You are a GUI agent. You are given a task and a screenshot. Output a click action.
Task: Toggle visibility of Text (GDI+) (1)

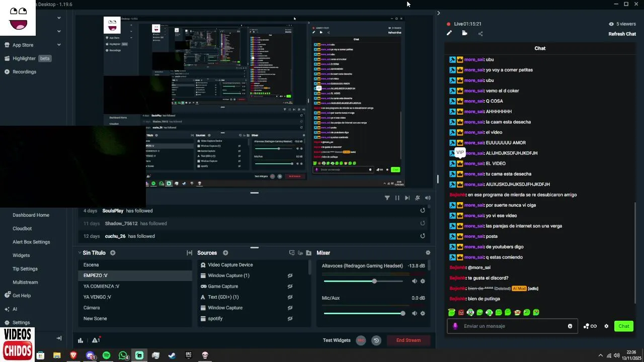click(x=290, y=297)
